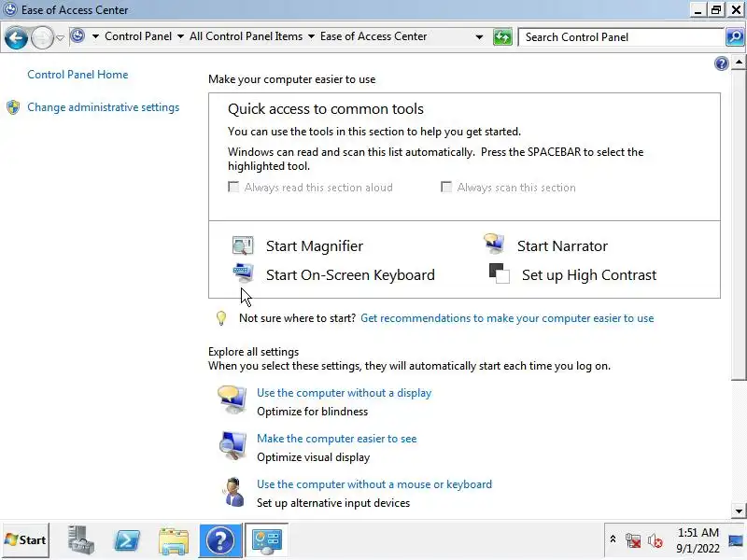Click the 'Optimize for blindness' text
Image resolution: width=747 pixels, height=560 pixels.
(313, 412)
